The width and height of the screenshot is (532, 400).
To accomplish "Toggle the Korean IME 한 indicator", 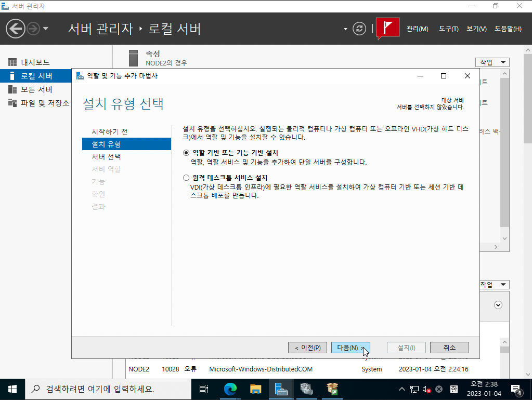I will point(454,389).
